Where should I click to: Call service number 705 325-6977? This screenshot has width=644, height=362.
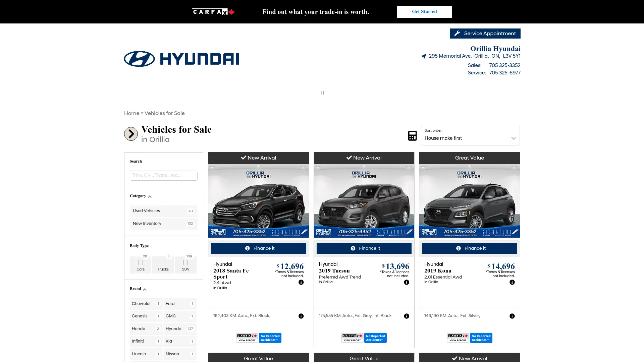click(x=505, y=73)
